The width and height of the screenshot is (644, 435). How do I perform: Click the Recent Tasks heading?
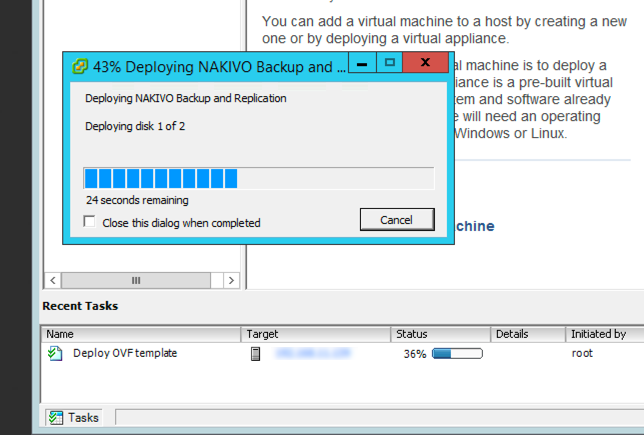tap(80, 306)
